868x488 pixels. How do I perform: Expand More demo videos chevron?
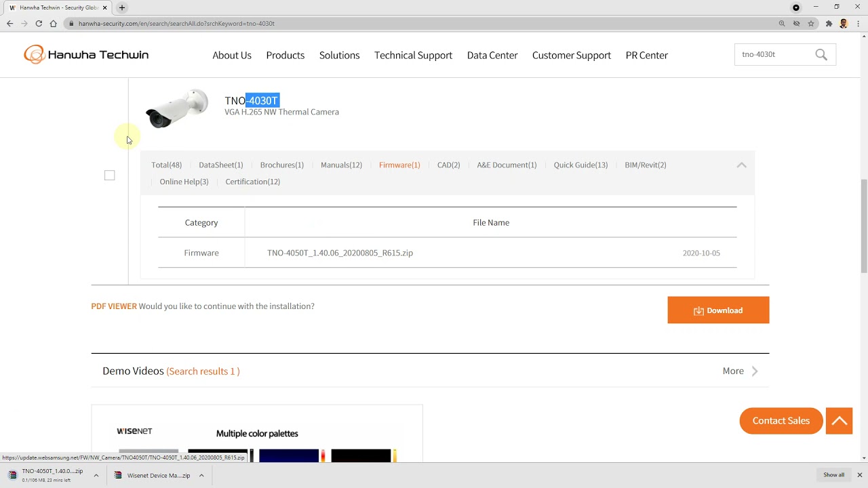[x=755, y=371]
